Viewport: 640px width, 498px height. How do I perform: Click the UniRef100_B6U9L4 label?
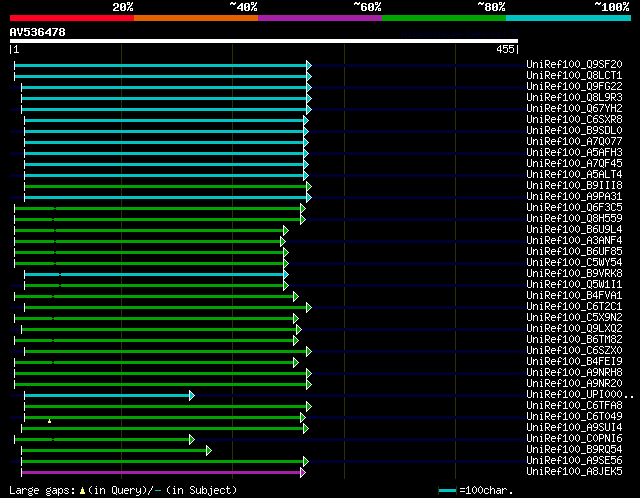click(574, 229)
